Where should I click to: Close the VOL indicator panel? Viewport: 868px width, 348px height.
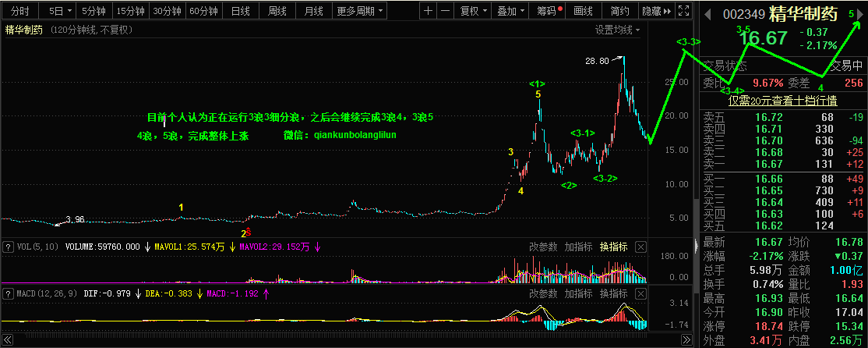[640, 247]
